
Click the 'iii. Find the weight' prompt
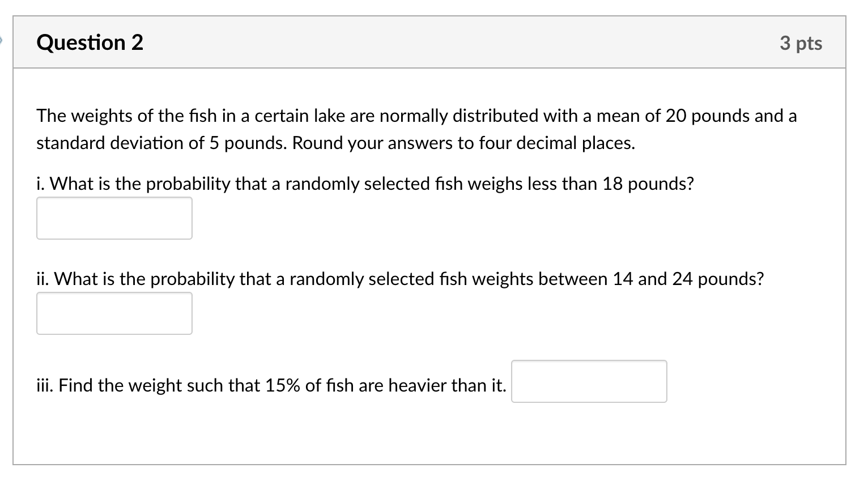tap(271, 385)
